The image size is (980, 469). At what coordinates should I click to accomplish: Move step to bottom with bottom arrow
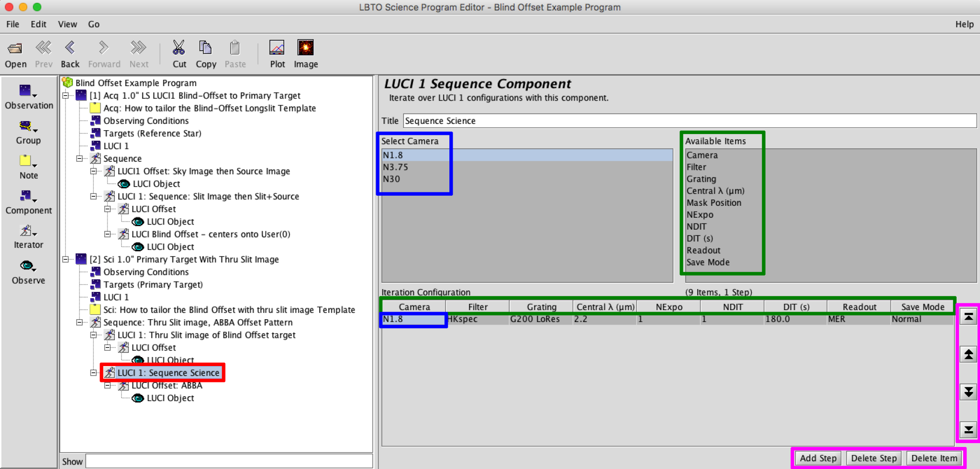pos(969,429)
